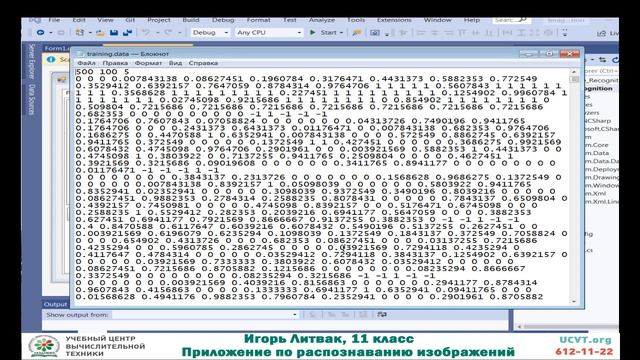Click the Open File folder icon
Image resolution: width=640 pixels, height=360 pixels.
[100, 33]
